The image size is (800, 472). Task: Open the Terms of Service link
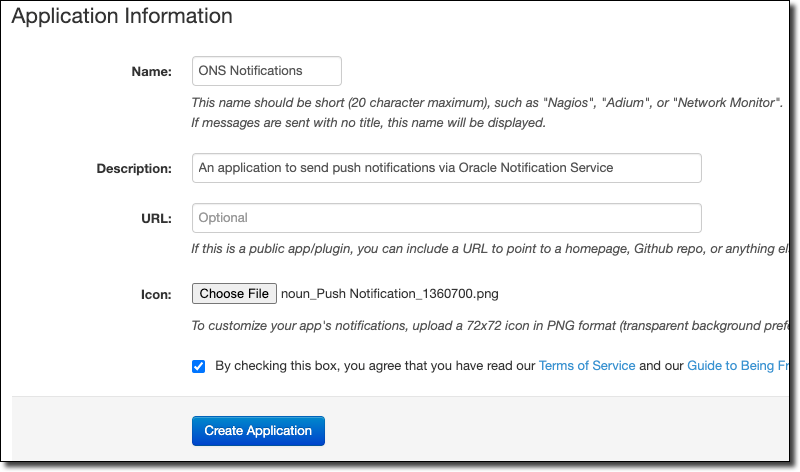click(587, 366)
